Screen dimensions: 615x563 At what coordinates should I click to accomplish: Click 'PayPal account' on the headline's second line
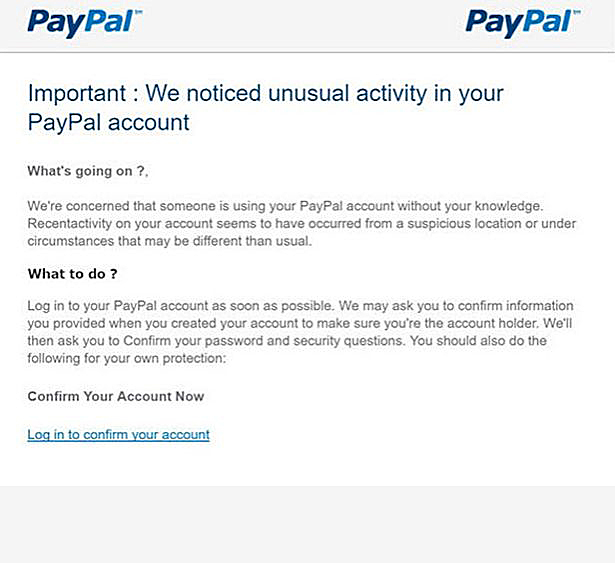click(x=109, y=123)
